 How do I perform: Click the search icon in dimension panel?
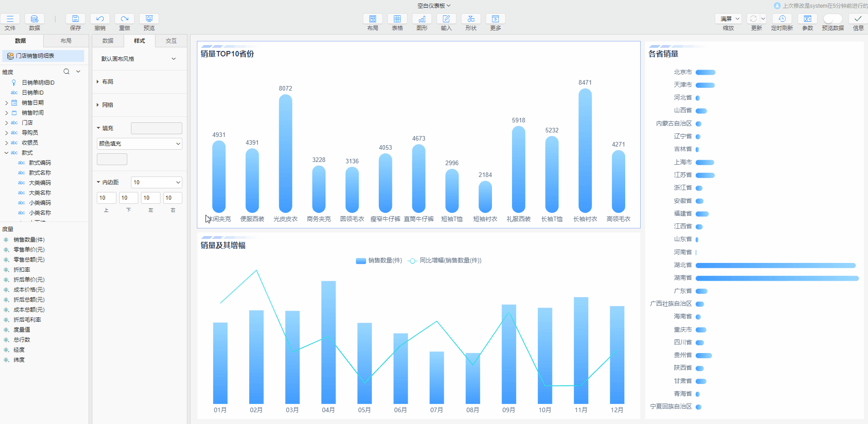tap(66, 71)
